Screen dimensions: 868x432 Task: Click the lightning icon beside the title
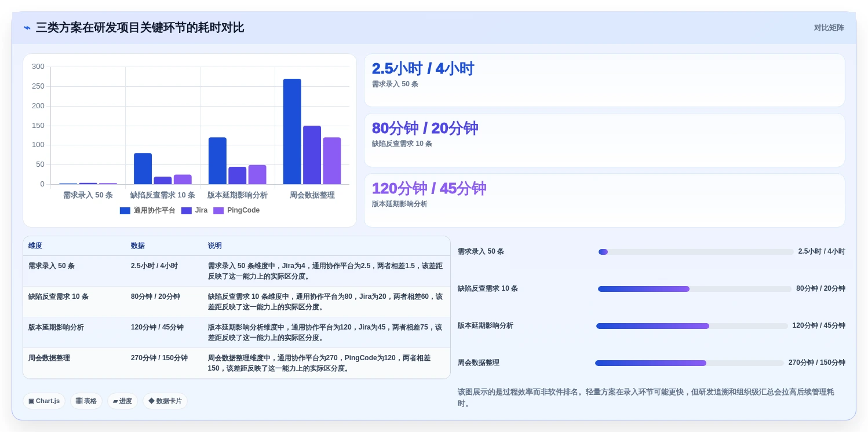tap(27, 28)
